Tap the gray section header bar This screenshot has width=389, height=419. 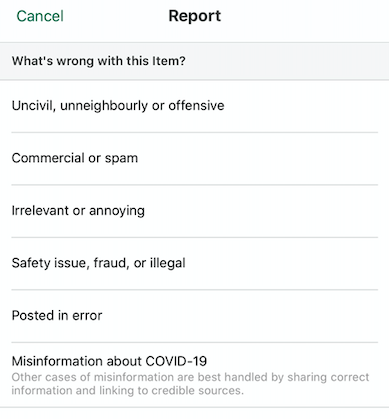194,61
